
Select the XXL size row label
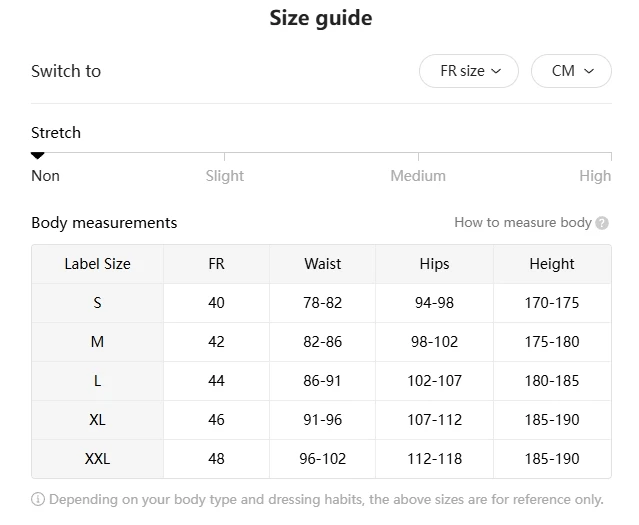[97, 459]
